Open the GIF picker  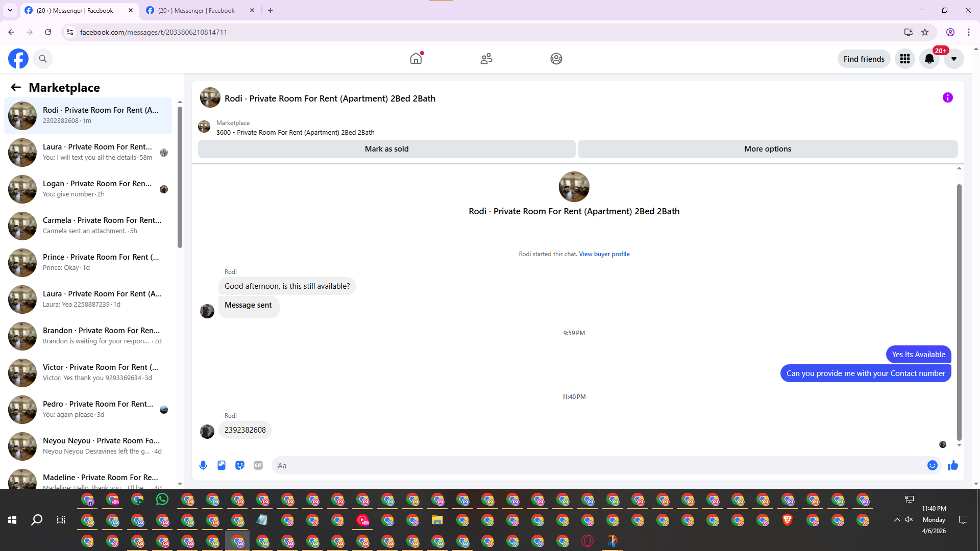coord(258,465)
